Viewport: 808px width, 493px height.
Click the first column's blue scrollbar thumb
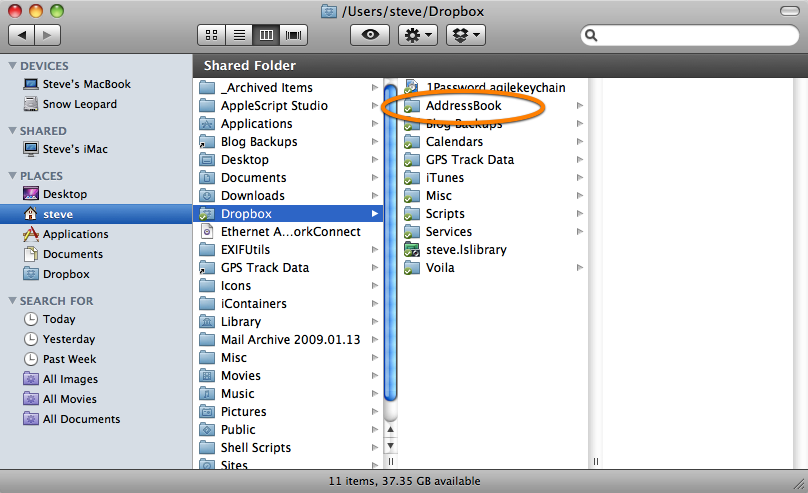click(391, 242)
